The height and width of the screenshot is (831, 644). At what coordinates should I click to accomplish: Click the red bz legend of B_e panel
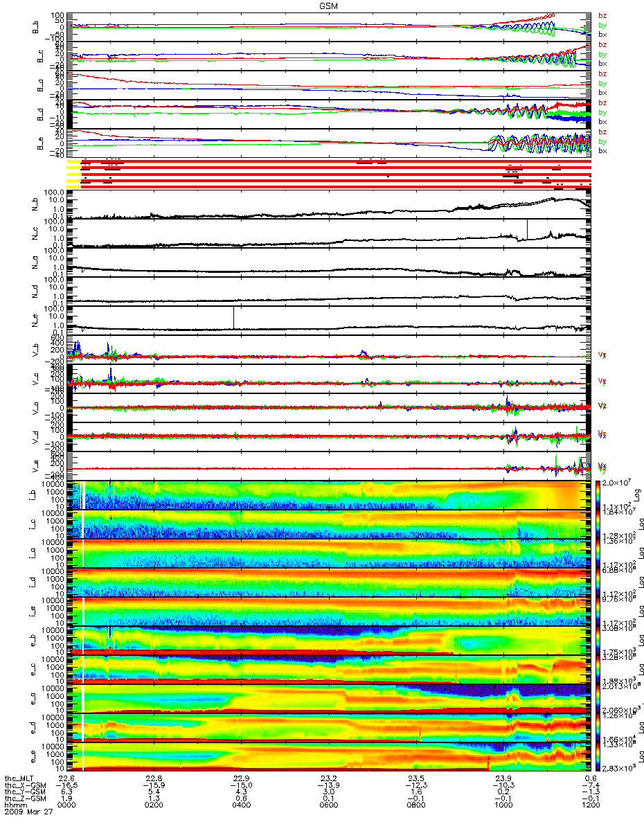(602, 132)
